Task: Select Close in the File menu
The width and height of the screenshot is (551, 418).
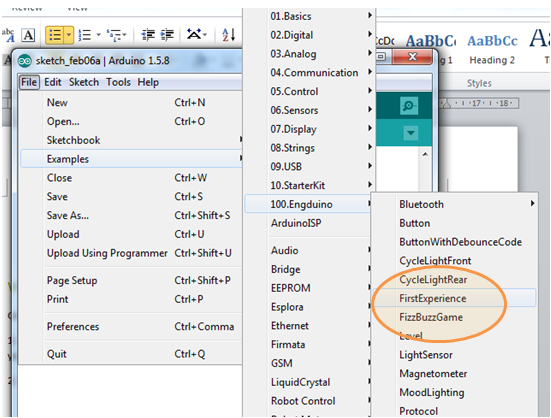Action: pos(131,178)
